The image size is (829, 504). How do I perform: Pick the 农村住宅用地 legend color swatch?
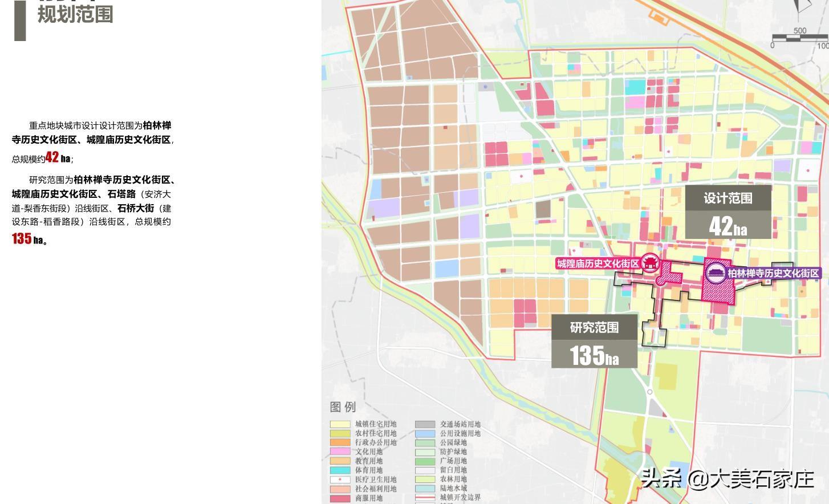[x=340, y=433]
